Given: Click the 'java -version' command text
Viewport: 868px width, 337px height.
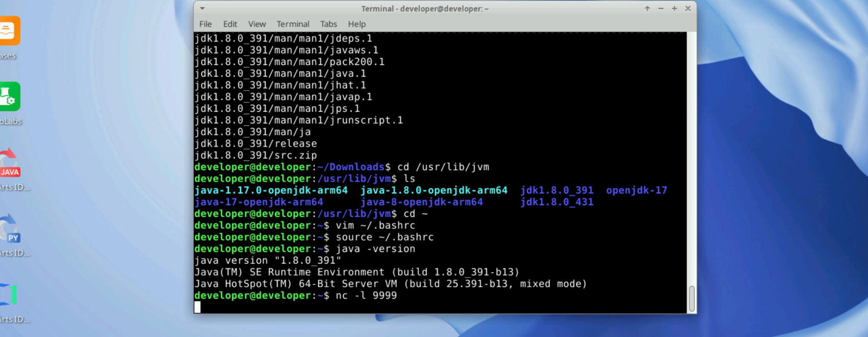Looking at the screenshot, I should (x=376, y=249).
